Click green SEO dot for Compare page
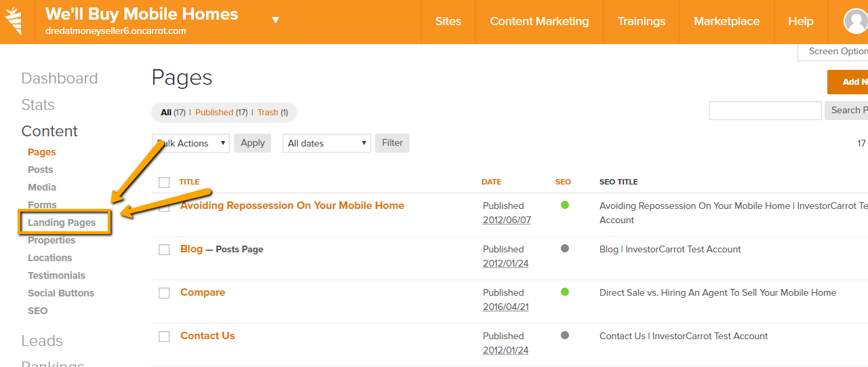868x367 pixels. [x=565, y=292]
